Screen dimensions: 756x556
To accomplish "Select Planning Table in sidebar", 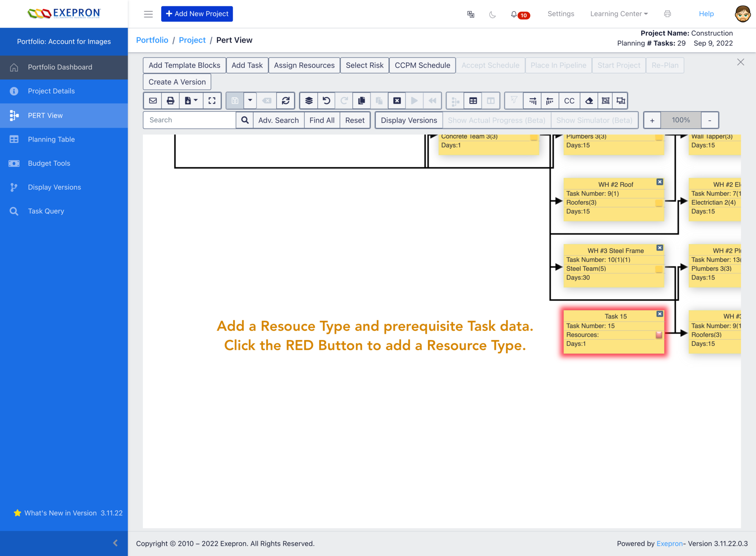I will (64, 139).
